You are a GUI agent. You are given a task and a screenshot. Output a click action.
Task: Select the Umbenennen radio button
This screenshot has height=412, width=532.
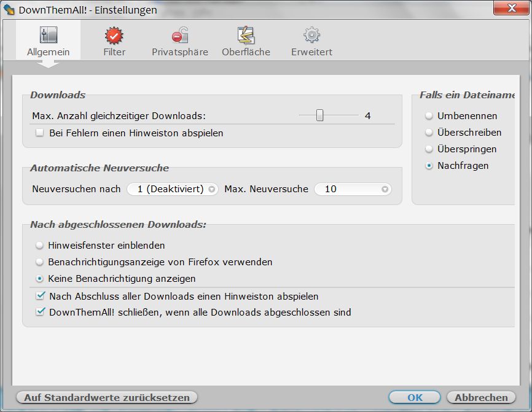click(x=429, y=116)
